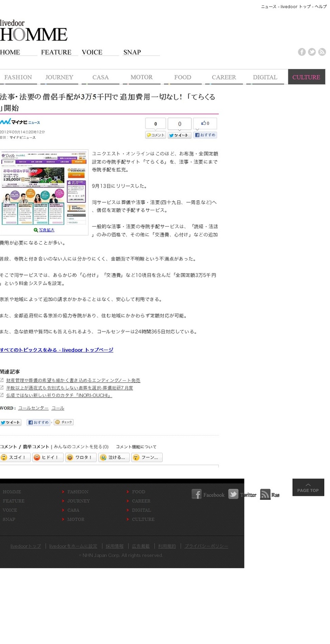The width and height of the screenshot is (330, 644).
Task: Open footer CULTURE link
Action: (x=143, y=520)
